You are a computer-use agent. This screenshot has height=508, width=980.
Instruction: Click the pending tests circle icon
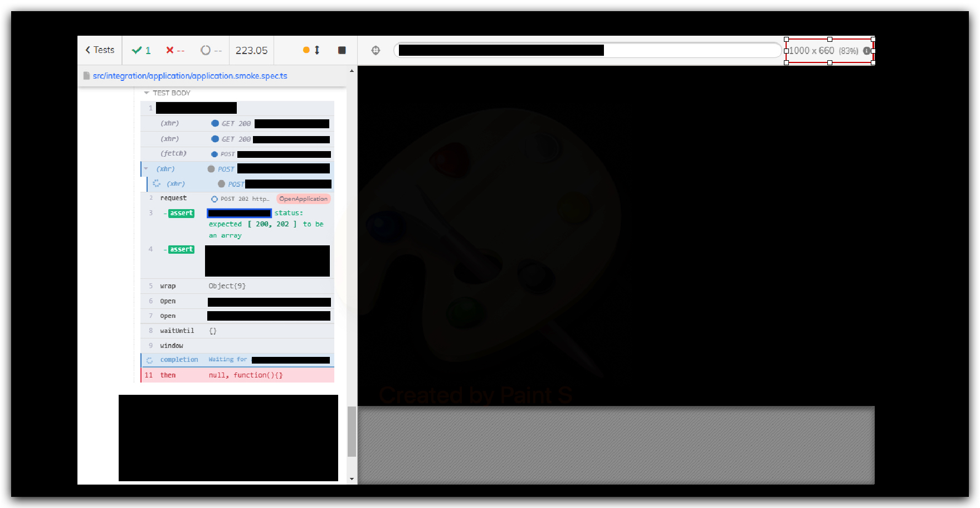pos(204,50)
